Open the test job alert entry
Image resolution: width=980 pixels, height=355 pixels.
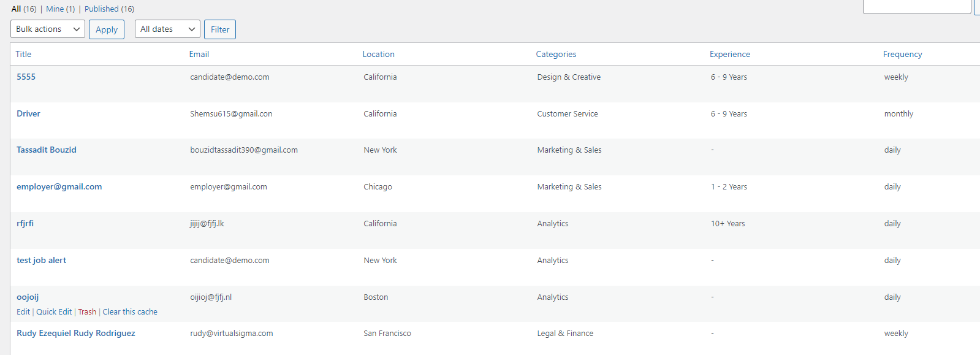[41, 261]
